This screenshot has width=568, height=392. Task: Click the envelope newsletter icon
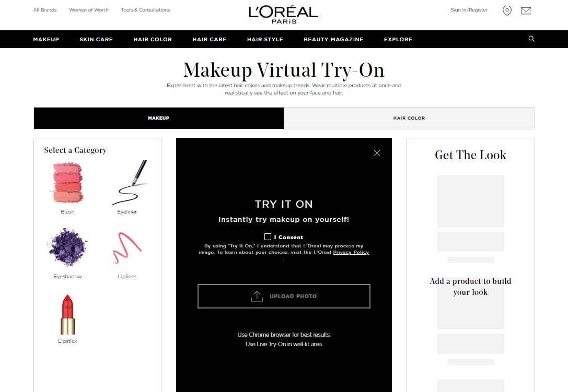coord(526,10)
